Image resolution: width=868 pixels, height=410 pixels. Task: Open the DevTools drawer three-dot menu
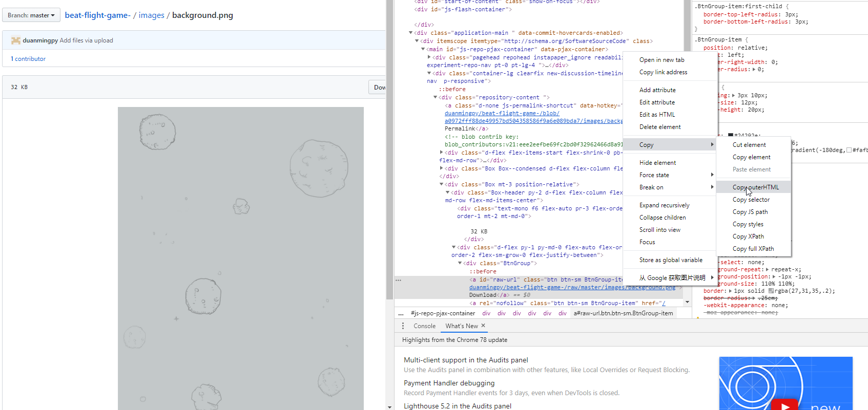coord(403,326)
